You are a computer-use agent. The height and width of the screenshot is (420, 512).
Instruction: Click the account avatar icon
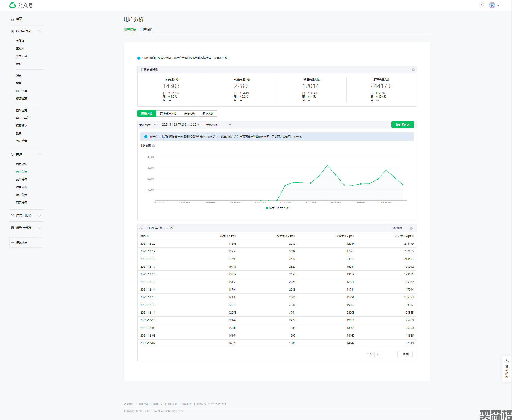pyautogui.click(x=492, y=5)
